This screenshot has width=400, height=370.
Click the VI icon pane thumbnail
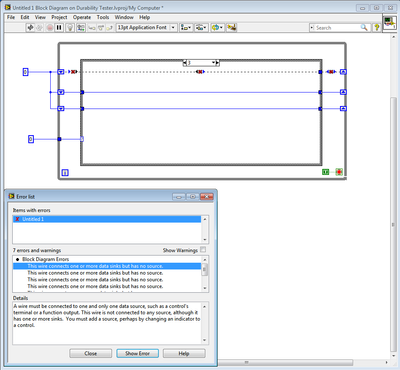(x=389, y=22)
